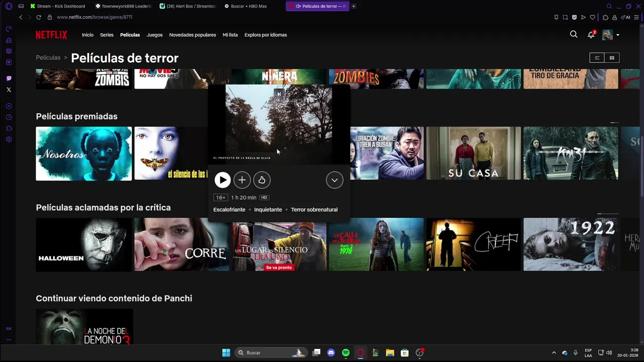Image resolution: width=644 pixels, height=362 pixels.
Task: Select the Km 31 thumbnail
Action: 571,153
